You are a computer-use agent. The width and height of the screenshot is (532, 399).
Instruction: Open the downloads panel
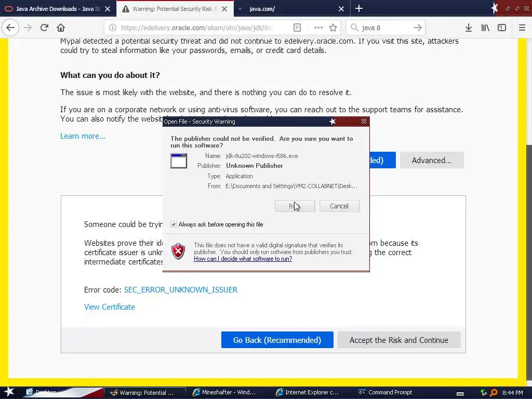(x=469, y=28)
